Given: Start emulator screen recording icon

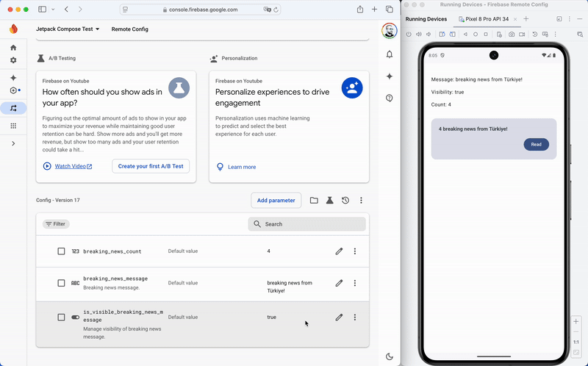Looking at the screenshot, I should tap(522, 34).
